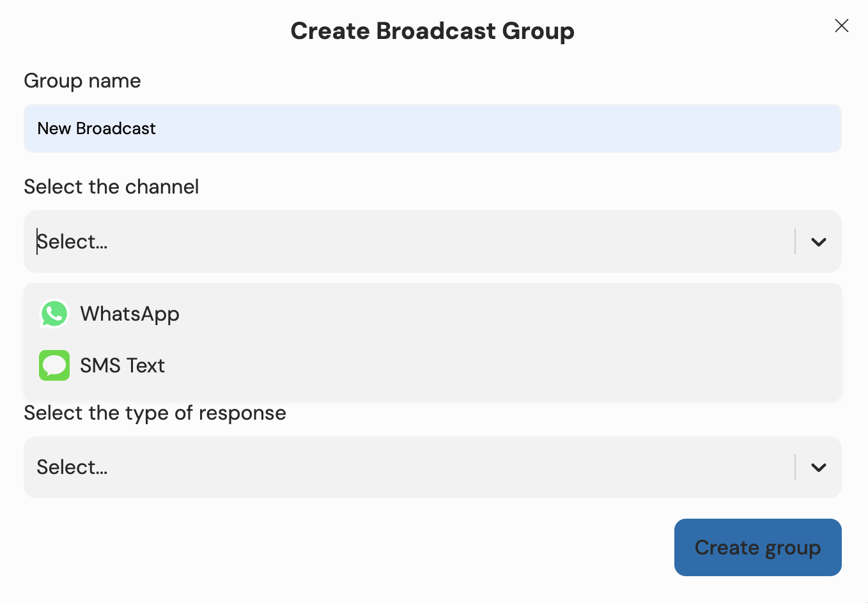The width and height of the screenshot is (868, 603).
Task: Click 'Select the type of response' label
Action: tap(155, 413)
